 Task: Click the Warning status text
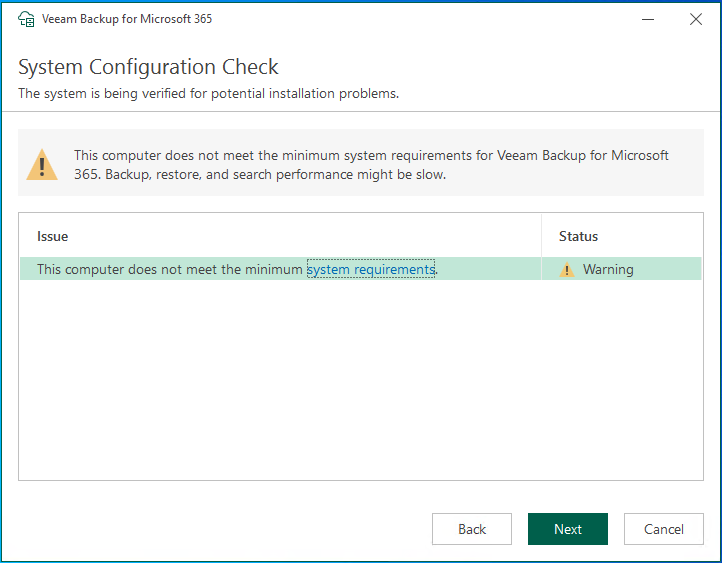click(x=608, y=270)
